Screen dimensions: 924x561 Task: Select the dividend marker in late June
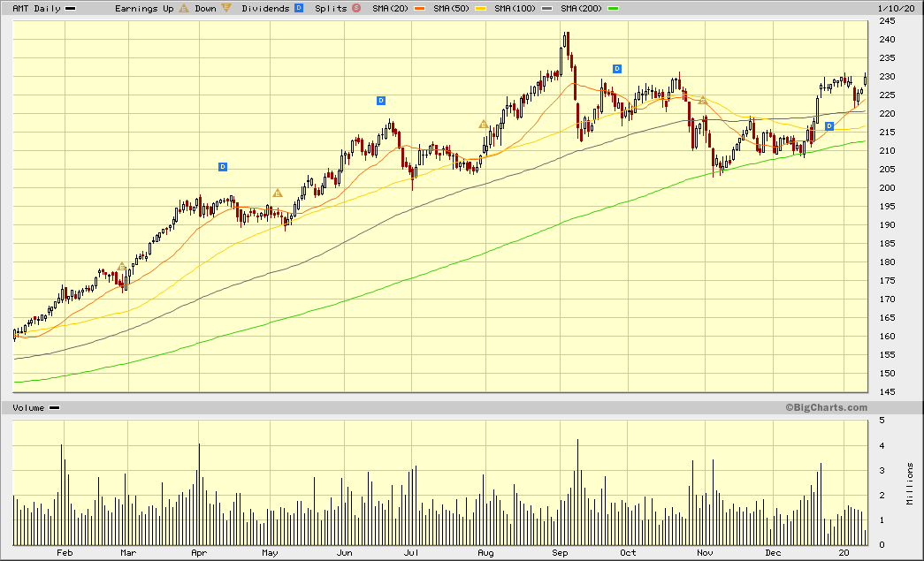point(381,101)
